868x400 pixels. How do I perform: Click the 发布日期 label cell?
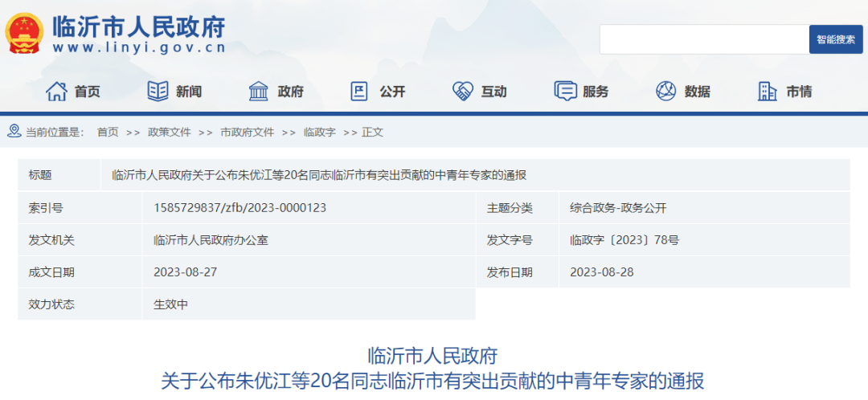click(517, 272)
